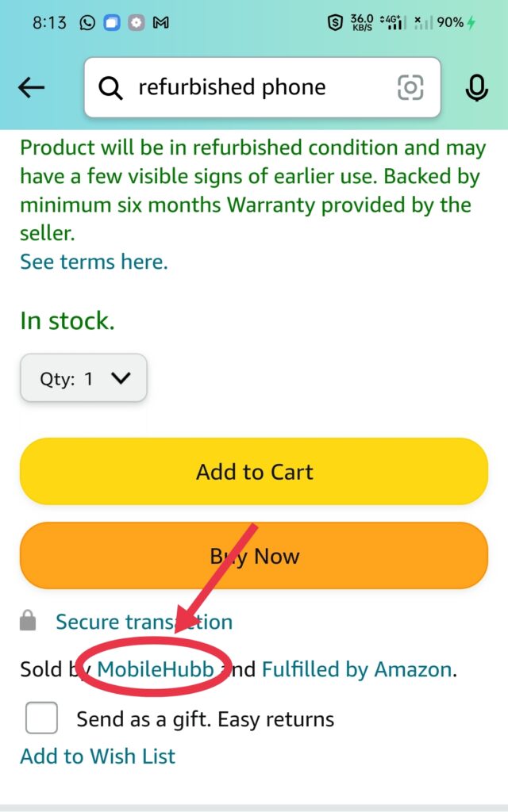Image resolution: width=508 pixels, height=812 pixels.
Task: Tap the magnifying glass search icon
Action: (x=110, y=88)
